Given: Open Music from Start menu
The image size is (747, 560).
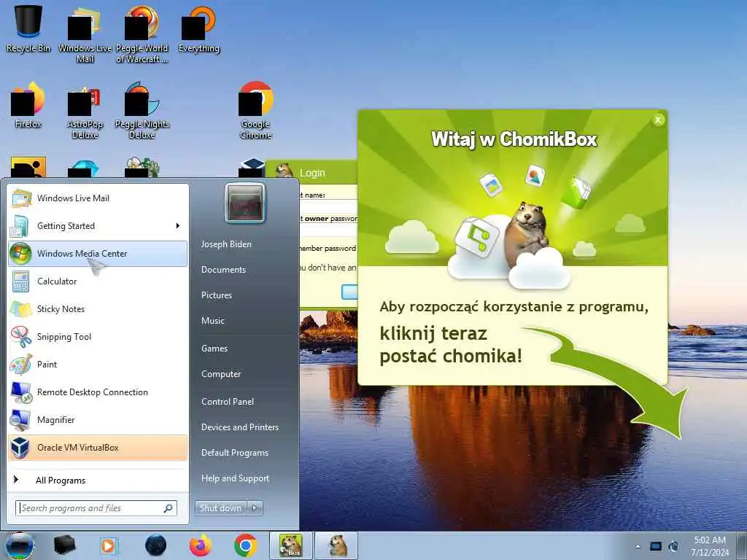Looking at the screenshot, I should [213, 321].
